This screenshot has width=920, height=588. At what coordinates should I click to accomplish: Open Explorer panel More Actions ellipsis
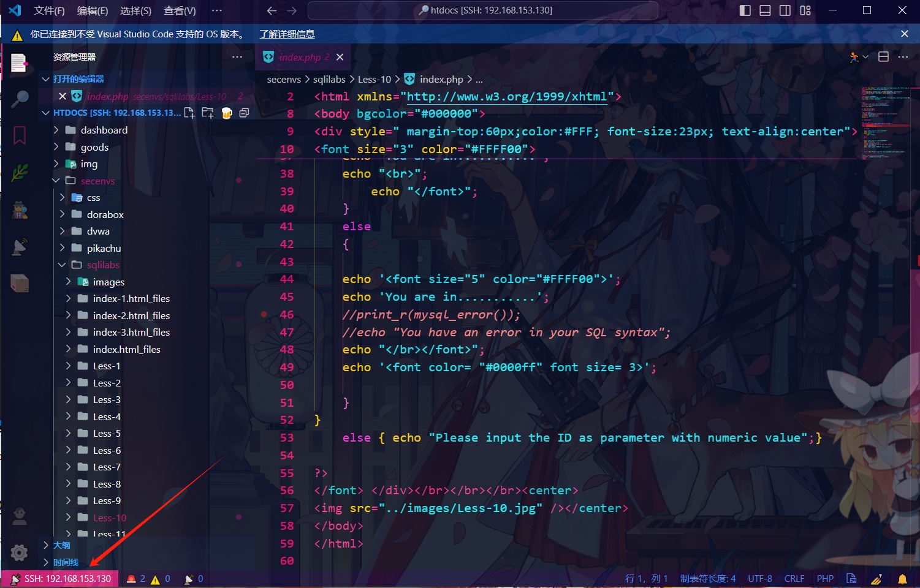point(237,57)
